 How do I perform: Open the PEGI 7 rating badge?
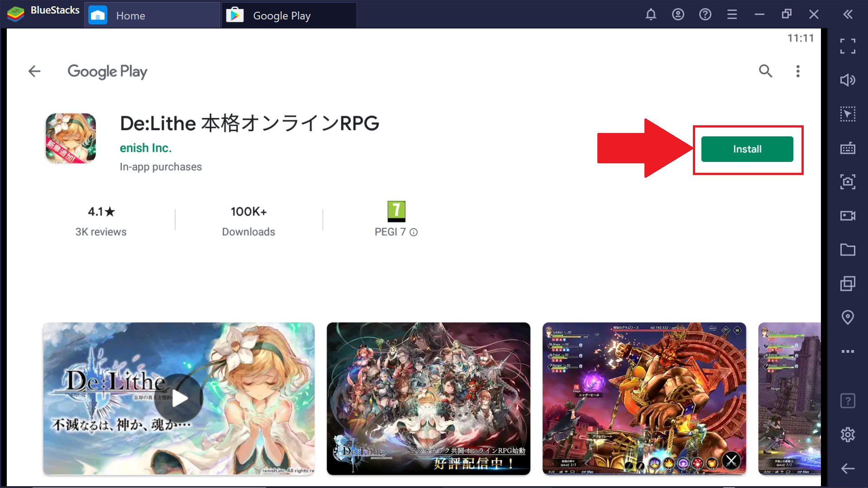click(x=396, y=211)
